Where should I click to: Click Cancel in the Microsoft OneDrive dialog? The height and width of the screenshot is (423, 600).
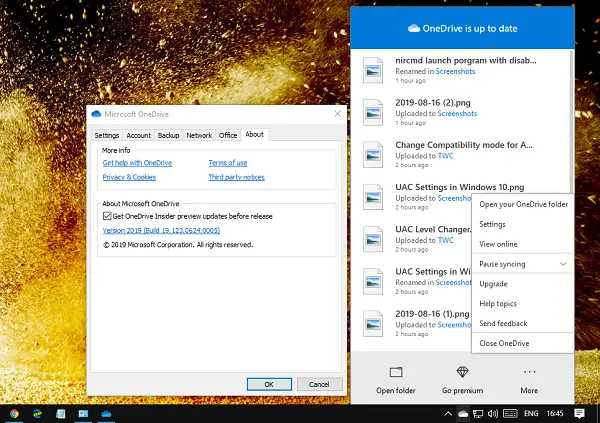(x=319, y=384)
